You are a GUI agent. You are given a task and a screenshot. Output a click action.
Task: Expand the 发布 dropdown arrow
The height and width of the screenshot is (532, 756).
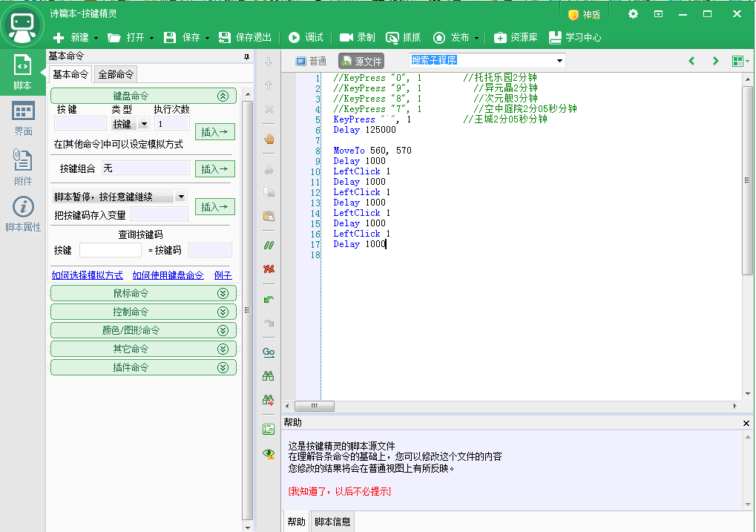pos(476,38)
